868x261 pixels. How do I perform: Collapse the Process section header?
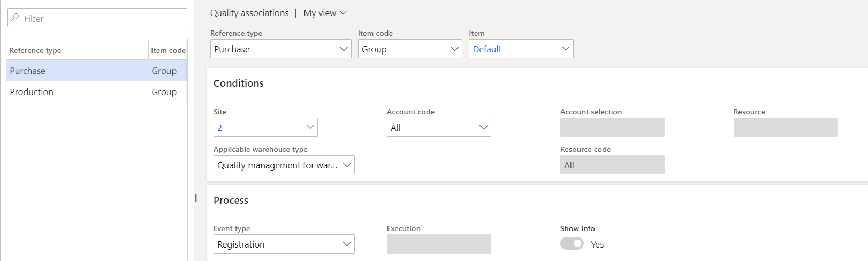pyautogui.click(x=231, y=201)
